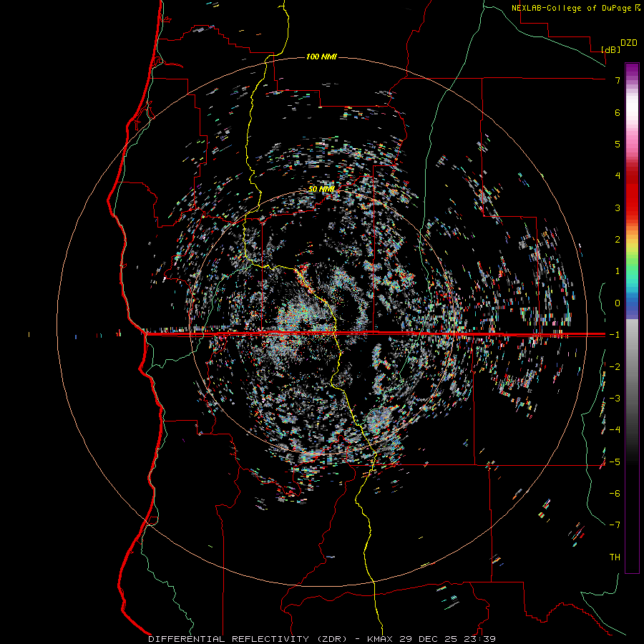This screenshot has width=644, height=644.
Task: Select the -3 dB tick label
Action: point(615,399)
